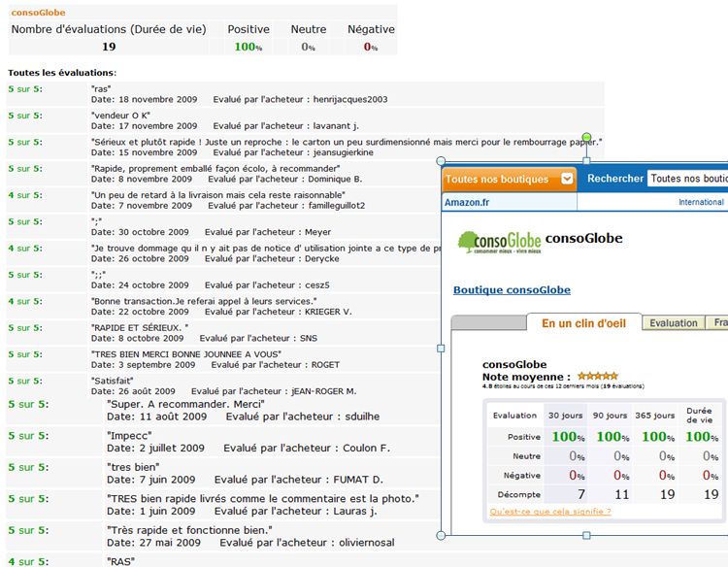Click the review by FUMAT D.

tap(223, 473)
